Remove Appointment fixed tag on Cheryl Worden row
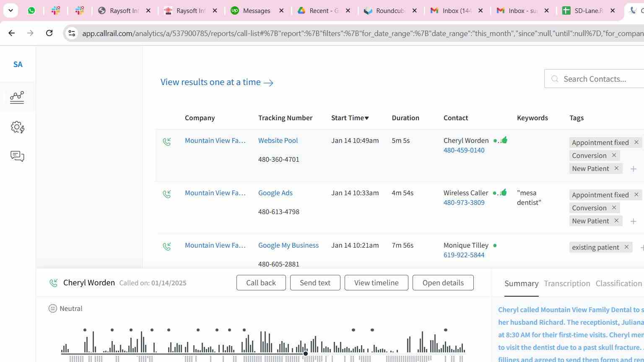The height and width of the screenshot is (362, 644). (636, 142)
